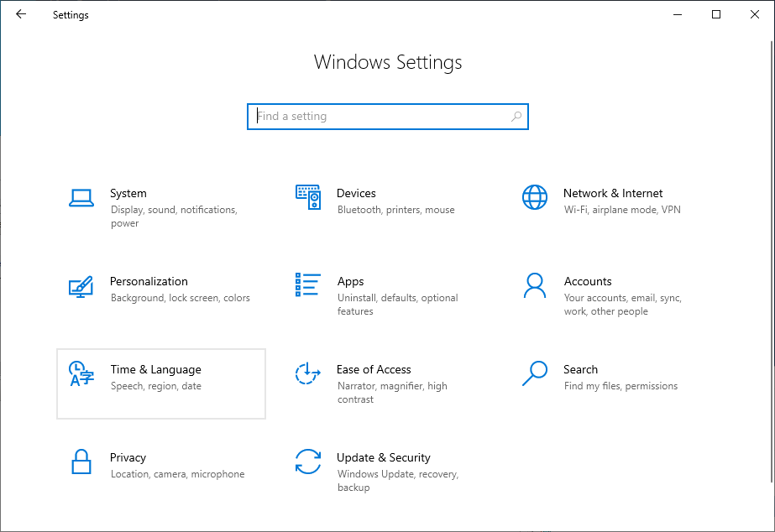Select the Search magnifying glass icon
This screenshot has width=775, height=532.
pyautogui.click(x=535, y=373)
